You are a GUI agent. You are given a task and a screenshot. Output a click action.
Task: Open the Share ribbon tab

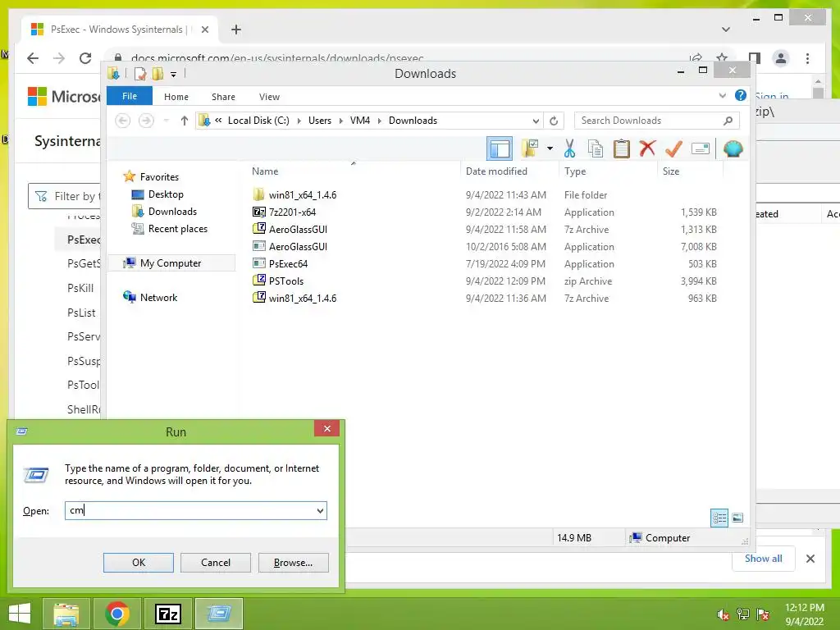[223, 97]
